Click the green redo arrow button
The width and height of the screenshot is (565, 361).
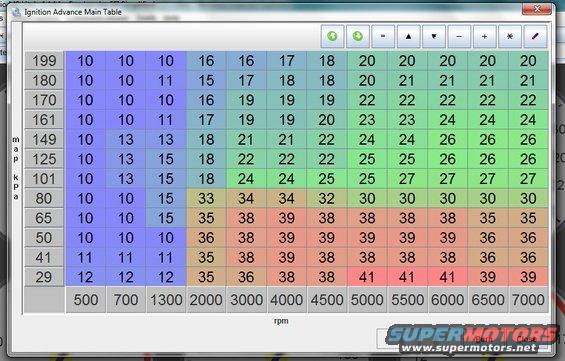click(357, 36)
